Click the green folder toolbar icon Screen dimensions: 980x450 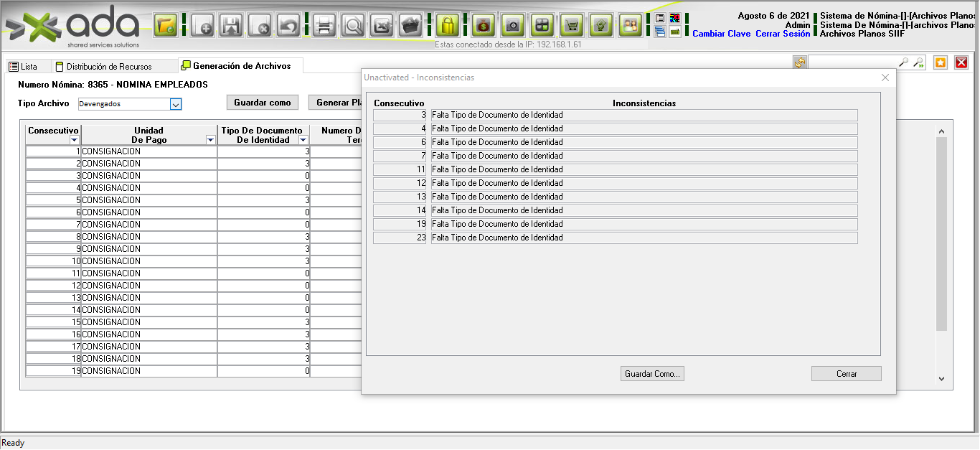click(x=166, y=26)
